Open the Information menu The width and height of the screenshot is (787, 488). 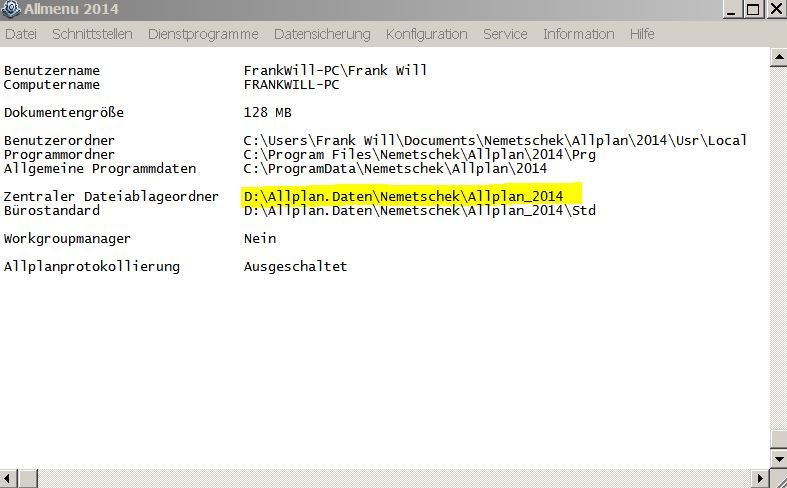(579, 34)
